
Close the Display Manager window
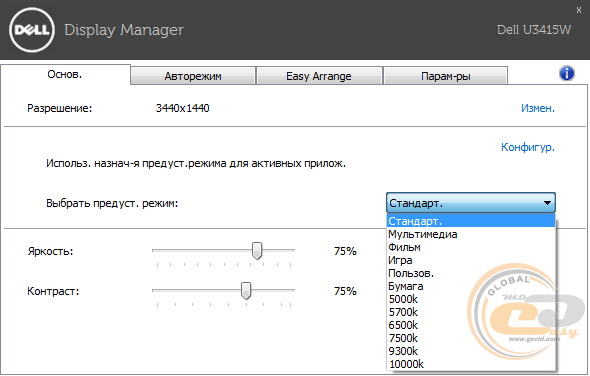pos(579,10)
